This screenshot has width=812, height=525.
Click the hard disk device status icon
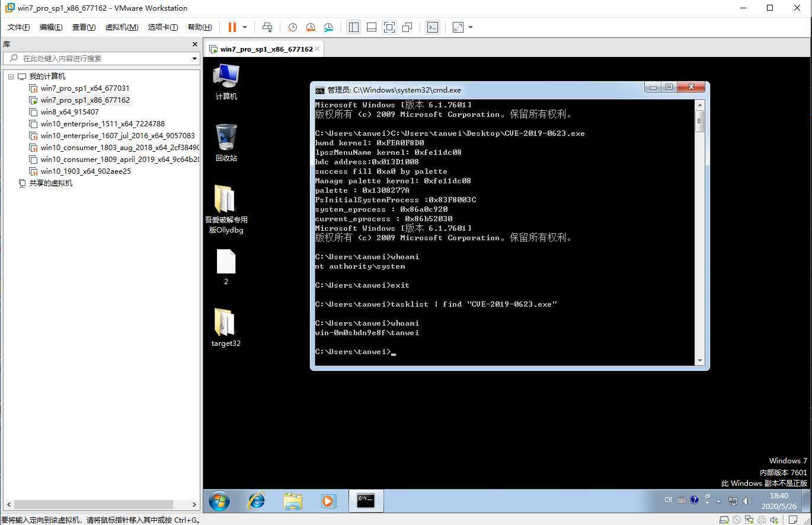coord(723,520)
